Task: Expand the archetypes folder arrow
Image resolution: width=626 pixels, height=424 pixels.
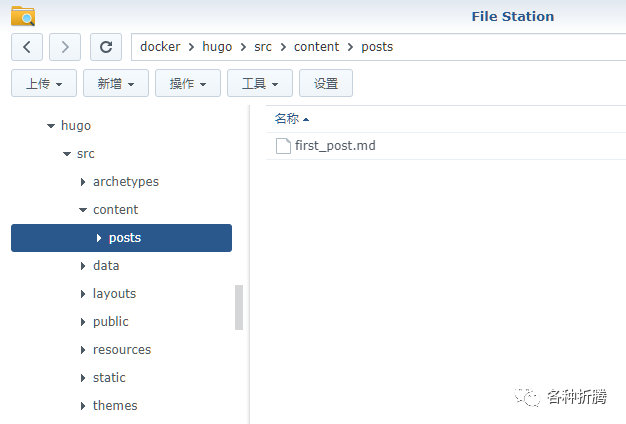Action: [83, 182]
